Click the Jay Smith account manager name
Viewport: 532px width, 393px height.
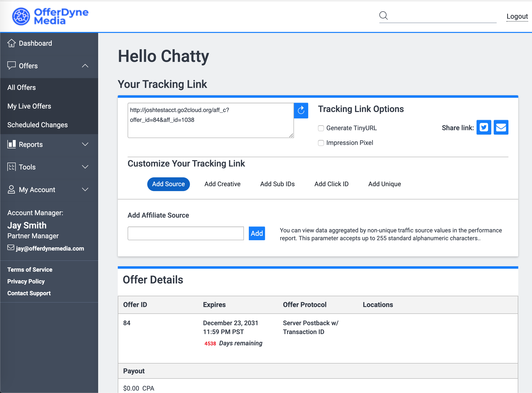27,225
